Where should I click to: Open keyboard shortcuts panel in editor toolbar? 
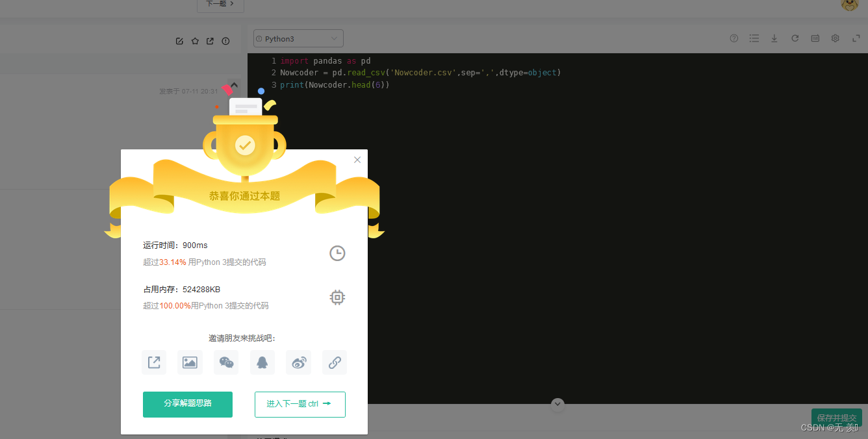(815, 38)
